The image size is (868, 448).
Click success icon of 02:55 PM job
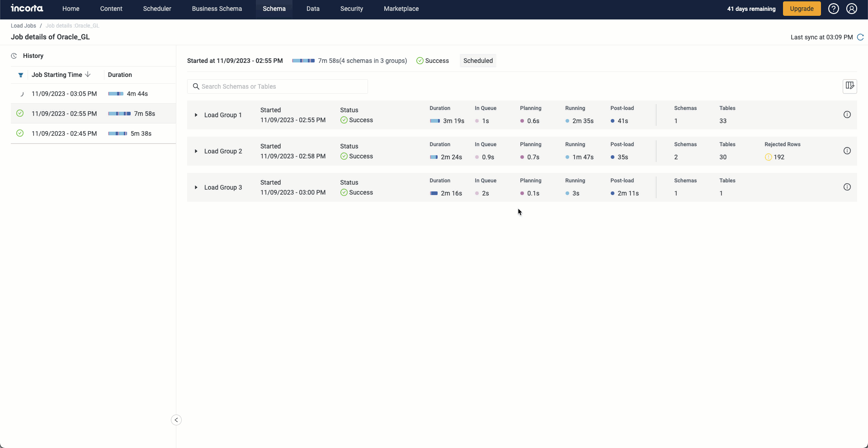pos(20,113)
